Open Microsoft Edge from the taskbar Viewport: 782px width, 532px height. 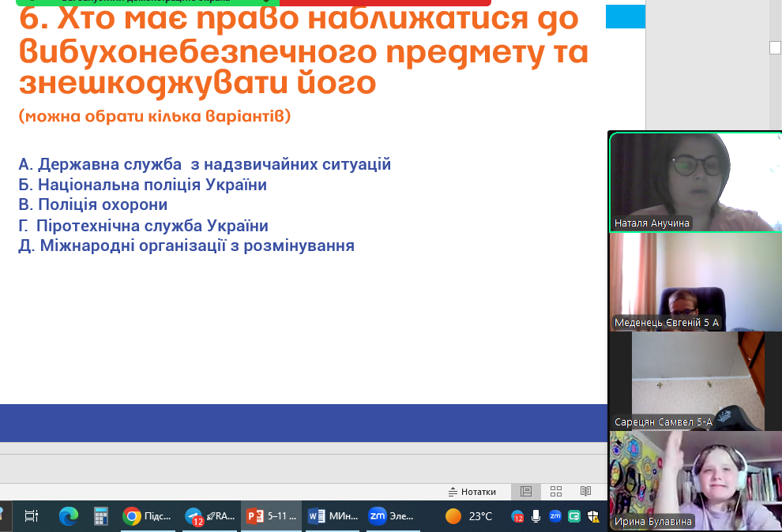pos(69,516)
